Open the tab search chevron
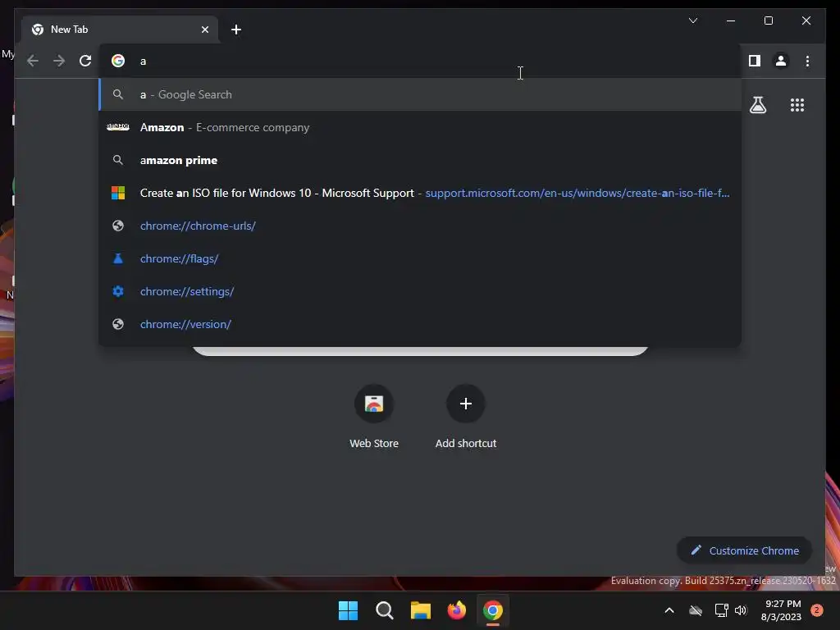The image size is (840, 630). click(x=693, y=21)
